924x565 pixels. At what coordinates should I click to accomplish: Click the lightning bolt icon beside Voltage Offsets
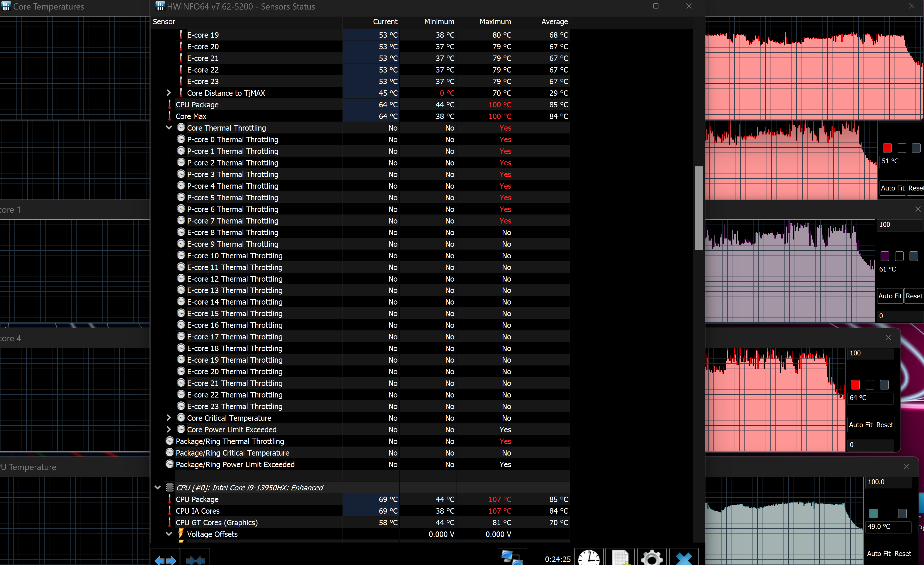pyautogui.click(x=181, y=534)
